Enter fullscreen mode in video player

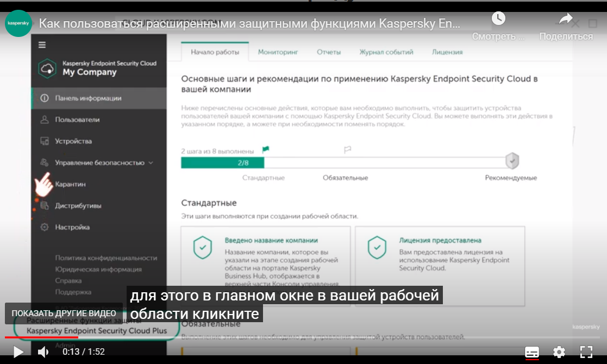586,352
